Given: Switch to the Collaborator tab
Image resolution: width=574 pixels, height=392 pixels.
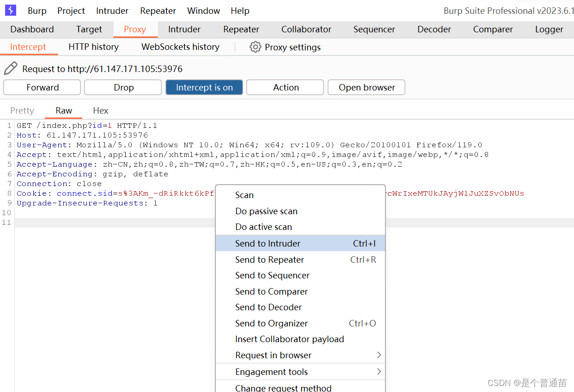Looking at the screenshot, I should (306, 29).
